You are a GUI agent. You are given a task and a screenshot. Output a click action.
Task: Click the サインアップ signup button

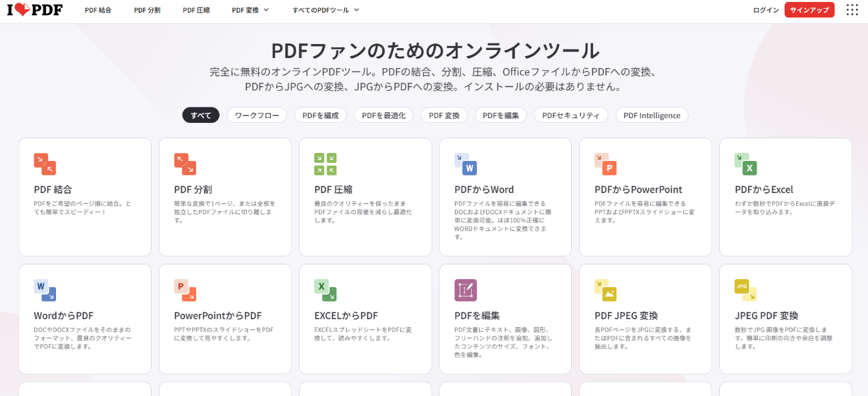tap(809, 10)
